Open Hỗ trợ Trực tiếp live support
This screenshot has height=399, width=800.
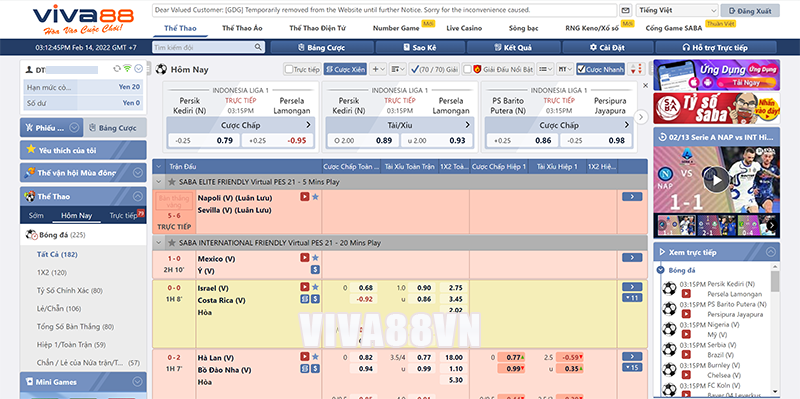(716, 47)
